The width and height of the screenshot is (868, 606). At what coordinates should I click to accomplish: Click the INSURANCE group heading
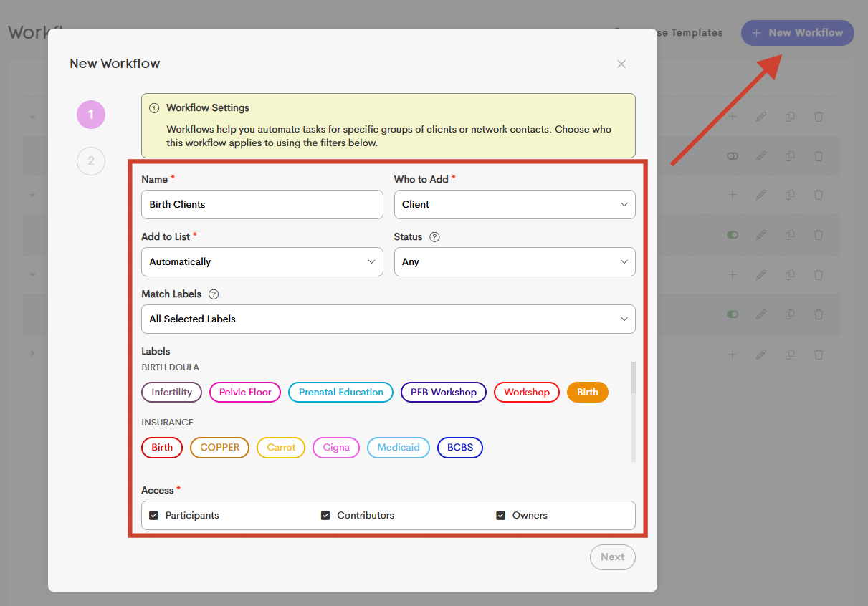(167, 423)
